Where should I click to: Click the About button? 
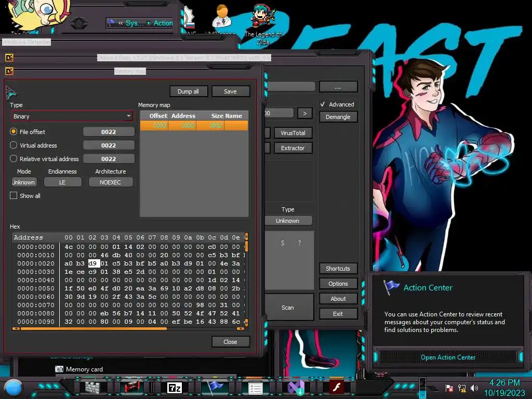[x=338, y=299]
